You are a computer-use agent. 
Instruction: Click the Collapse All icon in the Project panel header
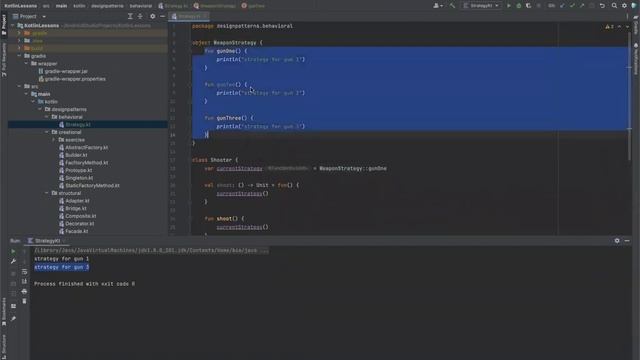[140, 16]
